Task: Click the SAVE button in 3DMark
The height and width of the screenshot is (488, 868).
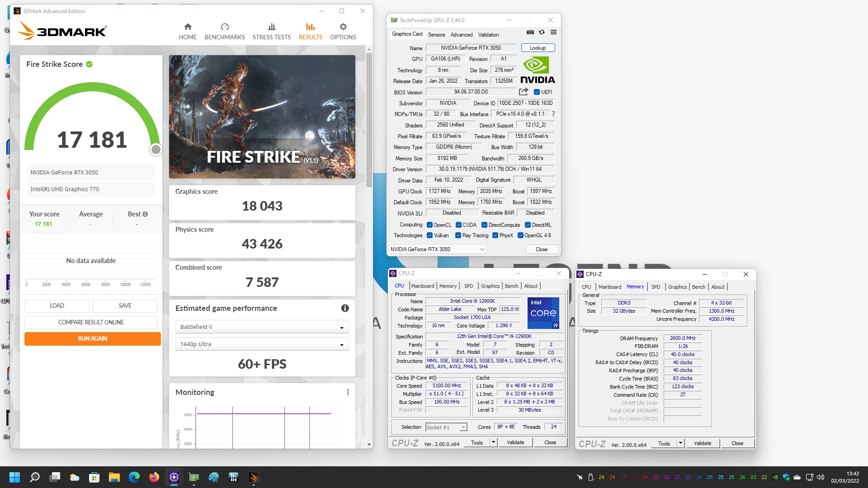Action: (125, 306)
